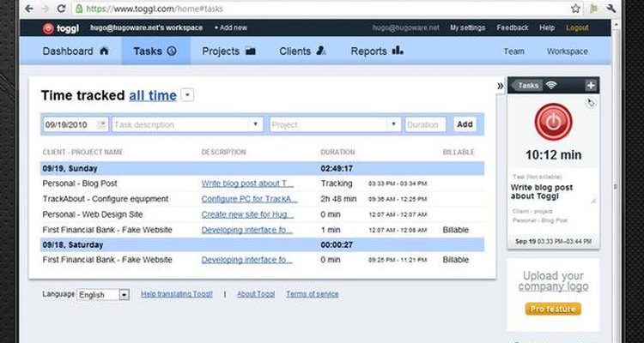This screenshot has width=644, height=343.
Task: Click the all time period link
Action: 153,95
